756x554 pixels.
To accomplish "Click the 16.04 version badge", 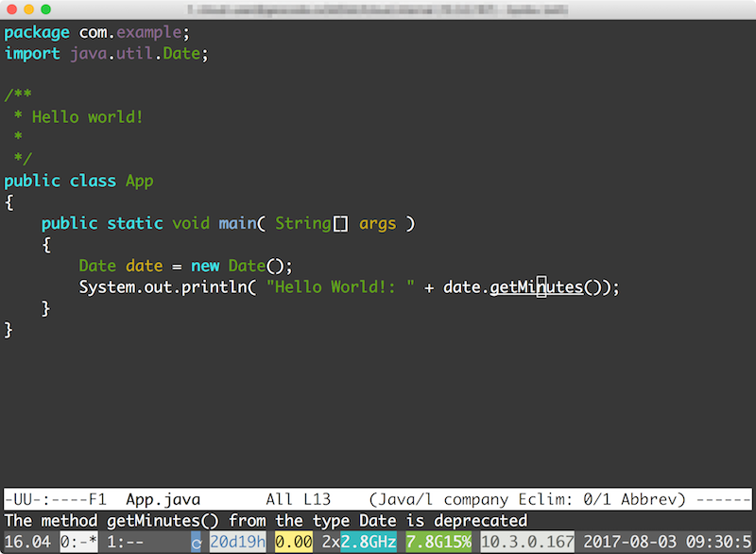I will 26,542.
